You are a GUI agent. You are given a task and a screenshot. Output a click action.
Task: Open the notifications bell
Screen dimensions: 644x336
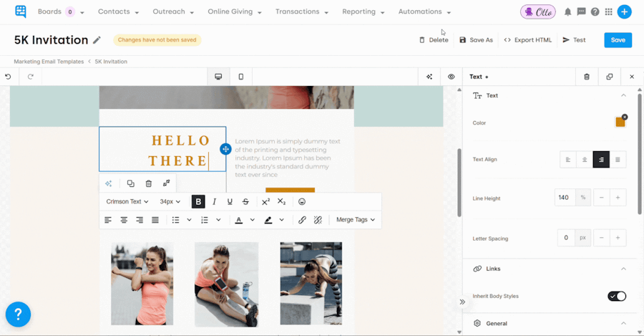point(567,12)
